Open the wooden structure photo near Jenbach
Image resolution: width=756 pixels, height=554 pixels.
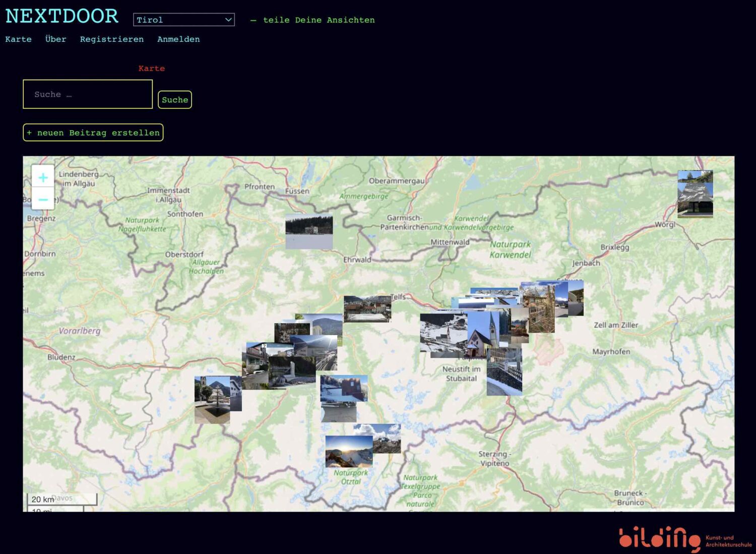[x=538, y=309]
